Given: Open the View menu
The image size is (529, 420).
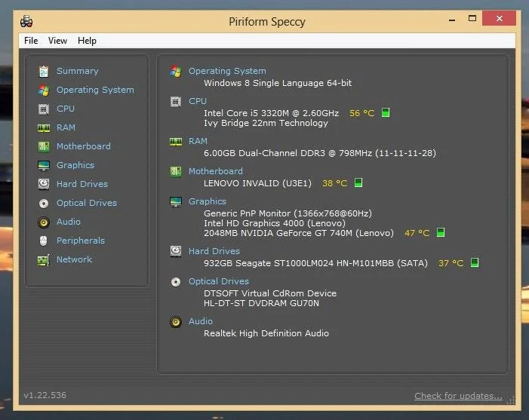Looking at the screenshot, I should click(57, 41).
